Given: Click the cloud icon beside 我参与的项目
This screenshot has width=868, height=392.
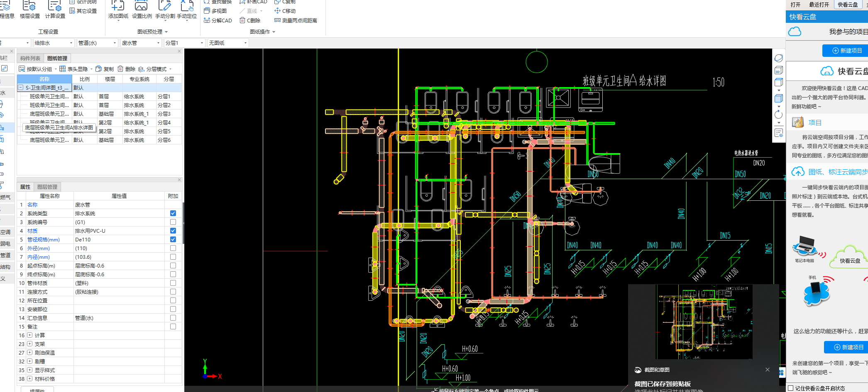Looking at the screenshot, I should pos(795,32).
